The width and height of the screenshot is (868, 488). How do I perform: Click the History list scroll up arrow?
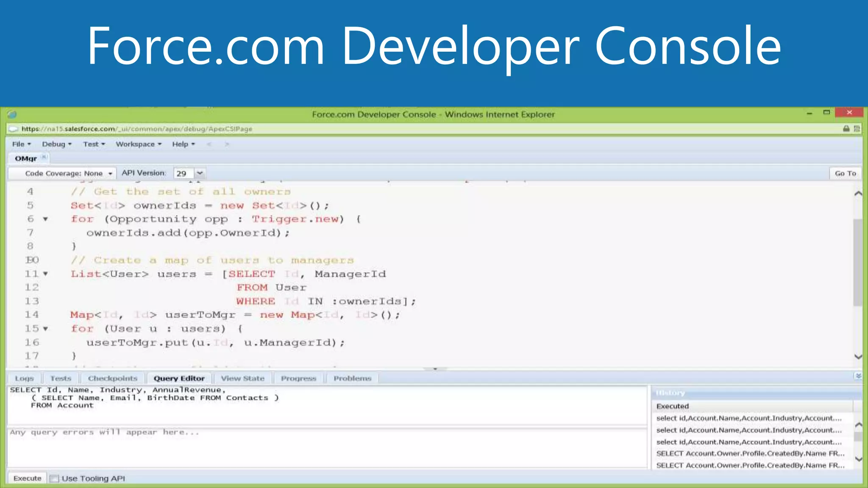(x=858, y=424)
